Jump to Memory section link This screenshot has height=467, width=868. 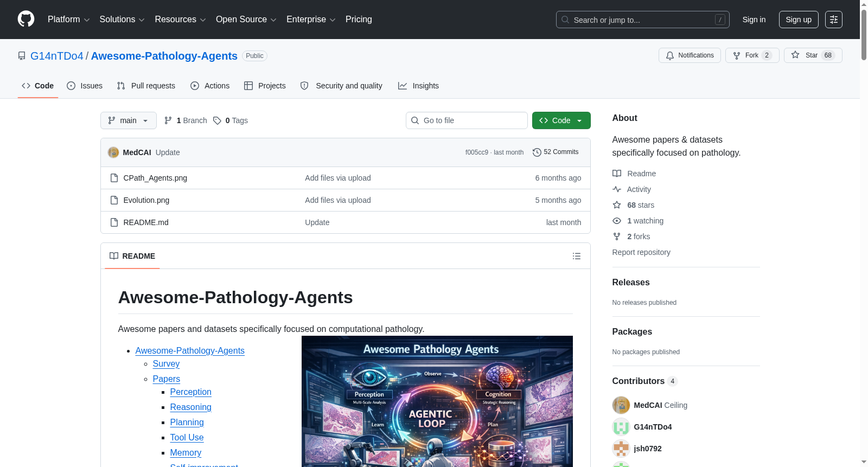[186, 453]
